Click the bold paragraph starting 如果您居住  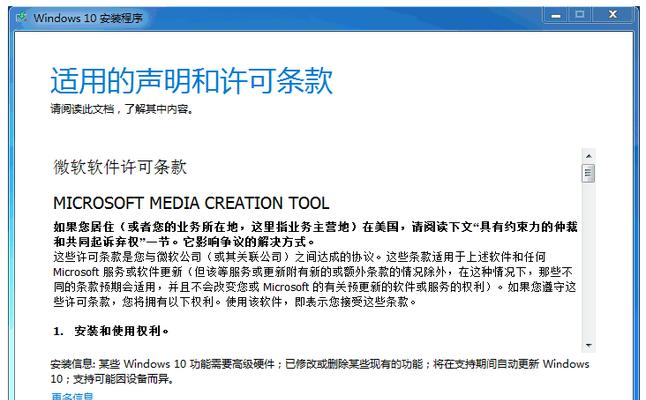tap(315, 234)
